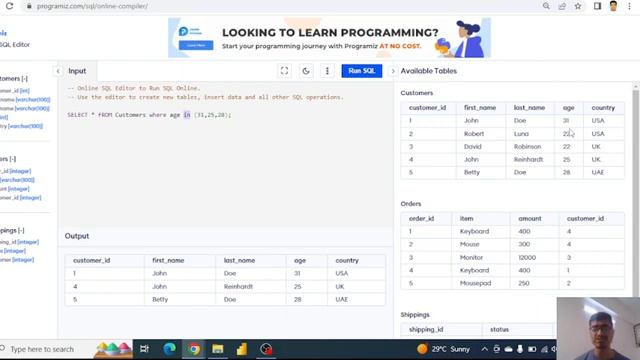Open the weather widget showing Sunny
The height and width of the screenshot is (360, 640).
click(444, 349)
